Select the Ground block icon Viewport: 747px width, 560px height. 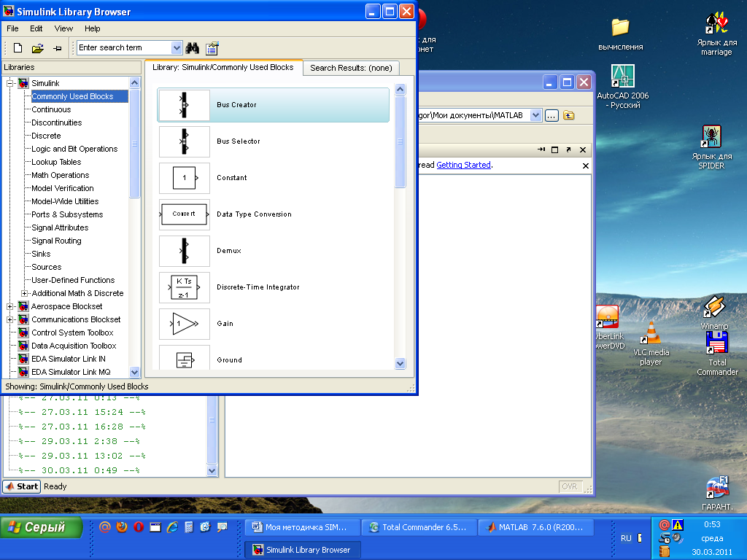[x=185, y=358]
